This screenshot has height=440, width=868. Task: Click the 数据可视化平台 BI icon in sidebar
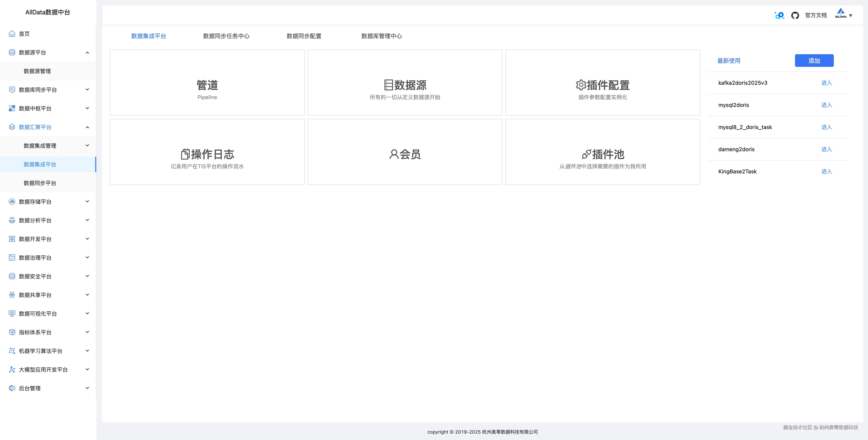12,313
